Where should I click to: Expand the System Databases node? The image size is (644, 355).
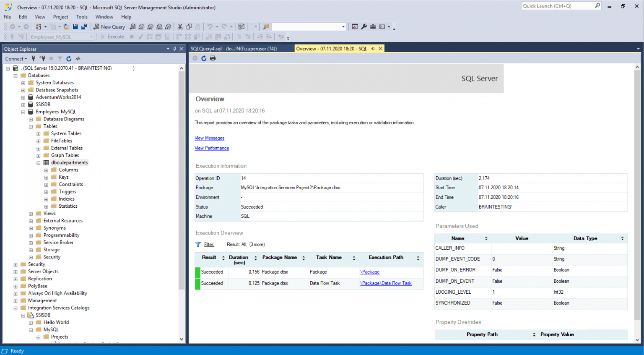(x=23, y=83)
